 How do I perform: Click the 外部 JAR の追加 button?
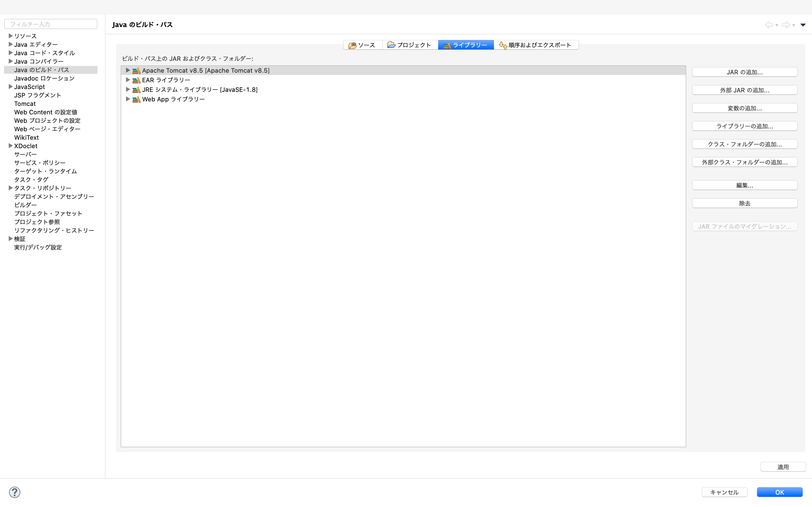pyautogui.click(x=744, y=90)
